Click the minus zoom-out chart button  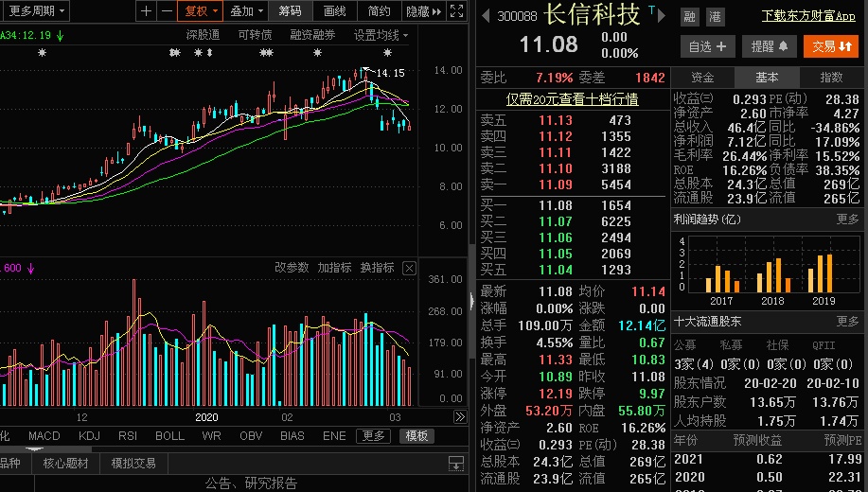[x=167, y=11]
